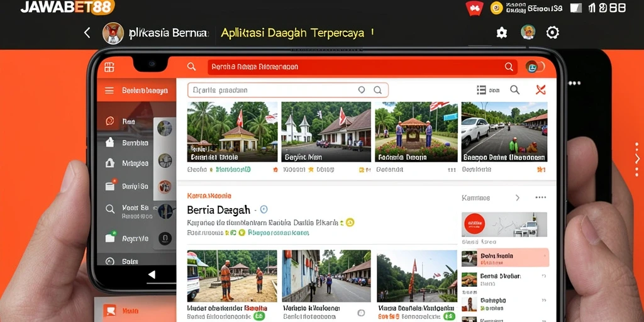The height and width of the screenshot is (322, 644).
Task: Click the yellow coin icon in top bar
Action: pos(497,8)
